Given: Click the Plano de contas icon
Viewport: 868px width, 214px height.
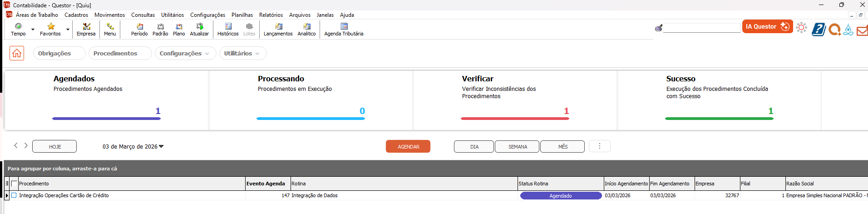Looking at the screenshot, I should point(179,29).
